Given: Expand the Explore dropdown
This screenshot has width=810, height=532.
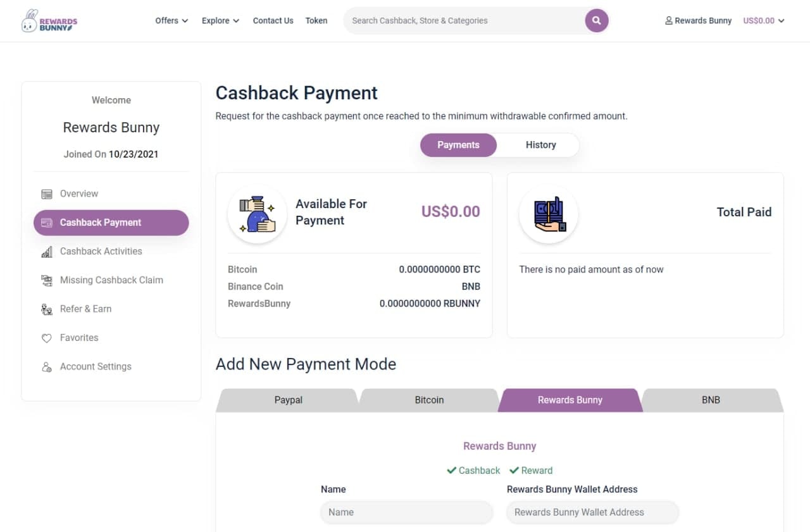Looking at the screenshot, I should coord(220,20).
